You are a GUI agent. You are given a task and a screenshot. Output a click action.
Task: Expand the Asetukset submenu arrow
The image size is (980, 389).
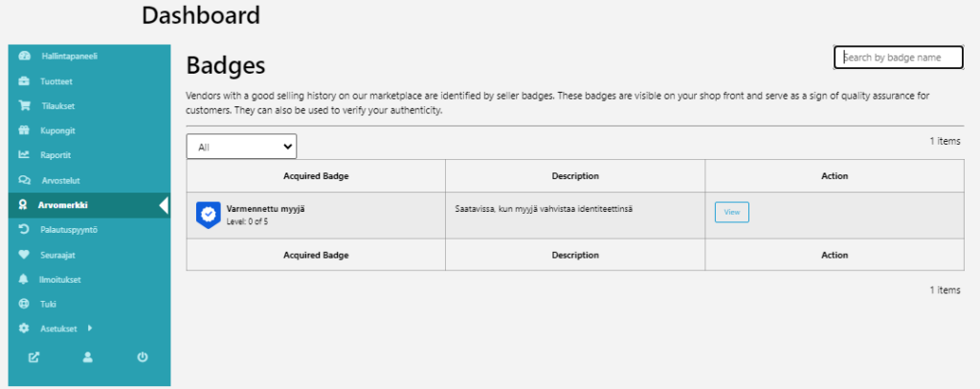pyautogui.click(x=90, y=329)
